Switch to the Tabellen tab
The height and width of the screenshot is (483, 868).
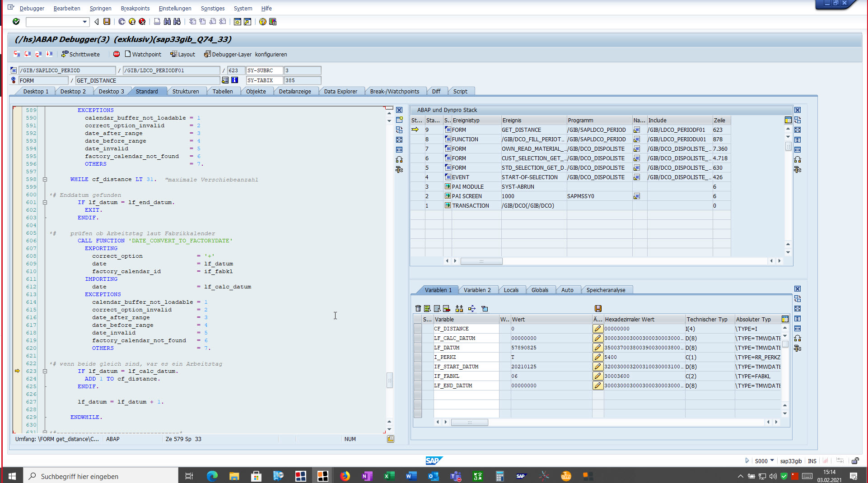223,91
